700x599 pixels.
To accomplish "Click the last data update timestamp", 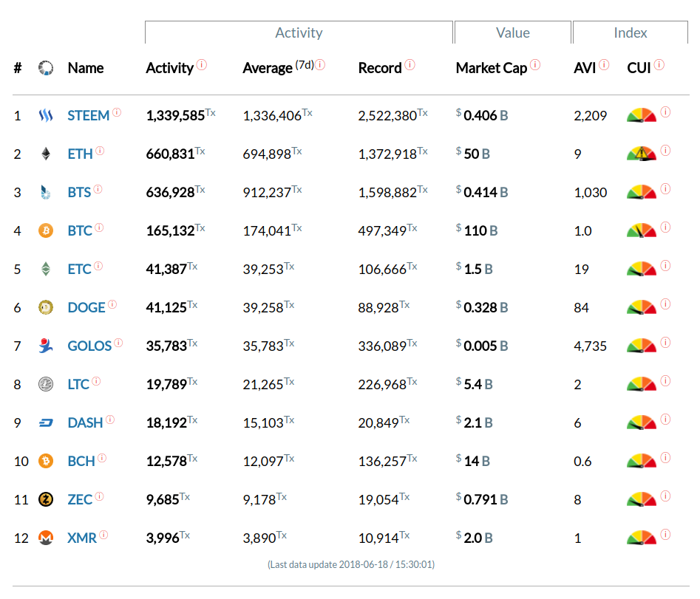I will pyautogui.click(x=351, y=565).
